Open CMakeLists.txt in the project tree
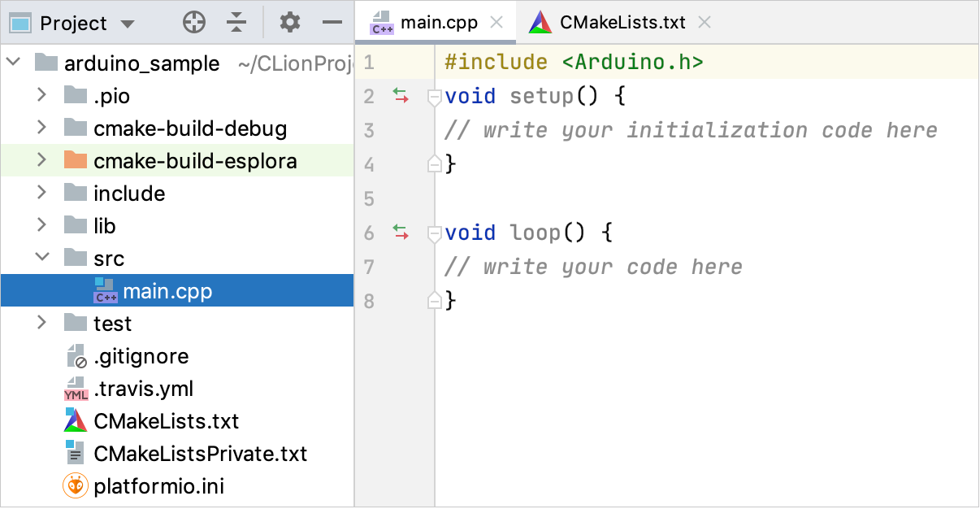Viewport: 980px width, 509px height. 166,421
